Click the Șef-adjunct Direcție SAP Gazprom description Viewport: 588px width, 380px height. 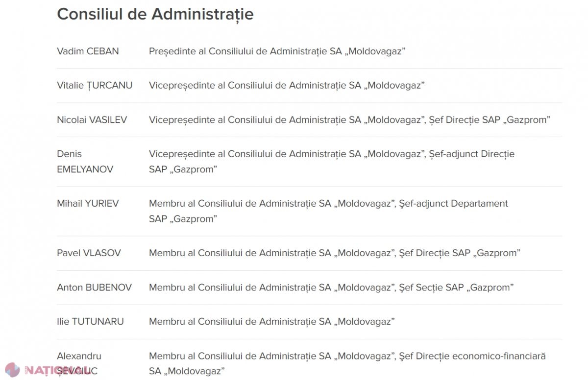[332, 162]
